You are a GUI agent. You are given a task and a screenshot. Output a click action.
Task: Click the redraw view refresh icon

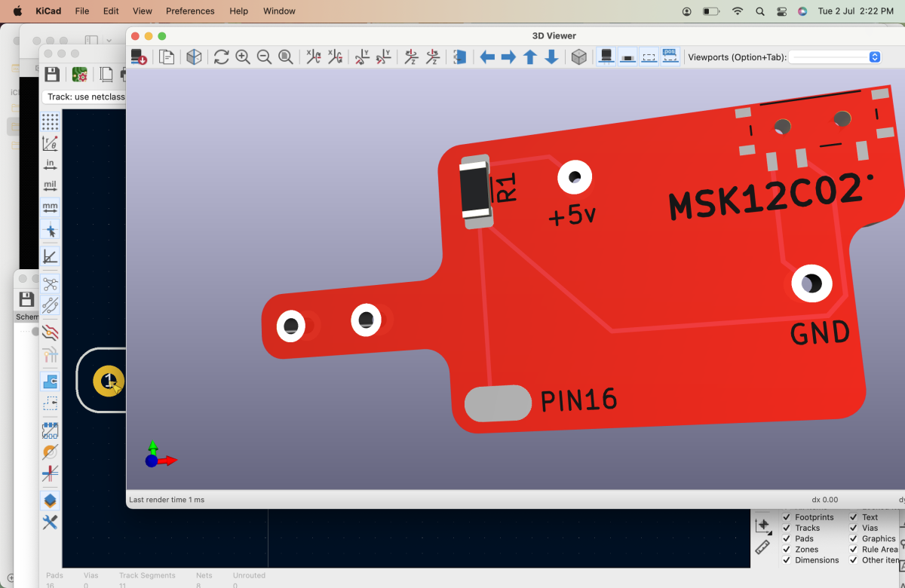coord(221,57)
